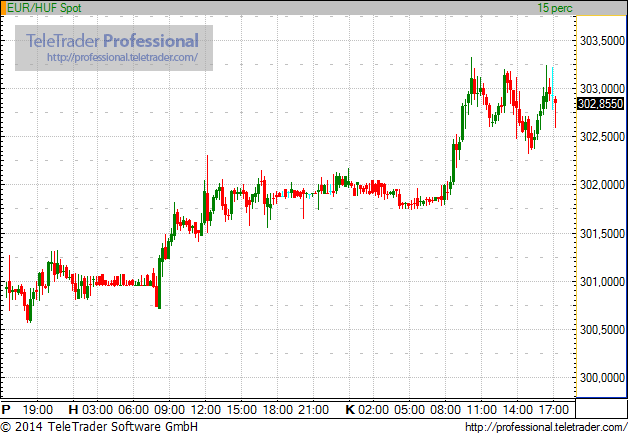Click the EUR/HUF Spot chart title

pos(44,8)
